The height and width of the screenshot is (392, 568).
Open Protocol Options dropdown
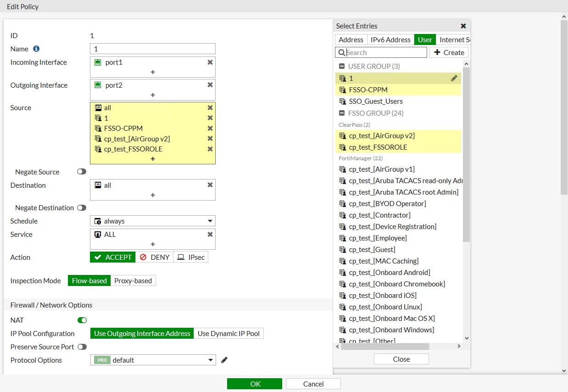(x=153, y=360)
